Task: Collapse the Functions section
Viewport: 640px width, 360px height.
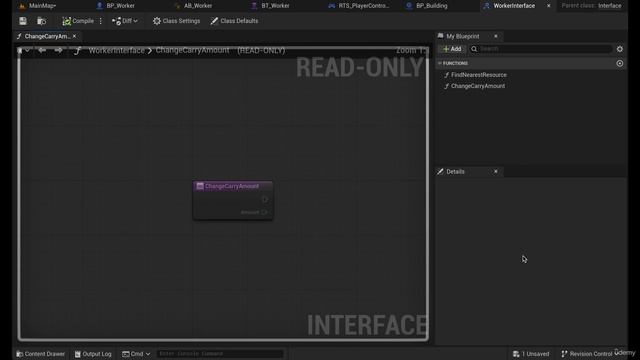Action: coord(440,63)
